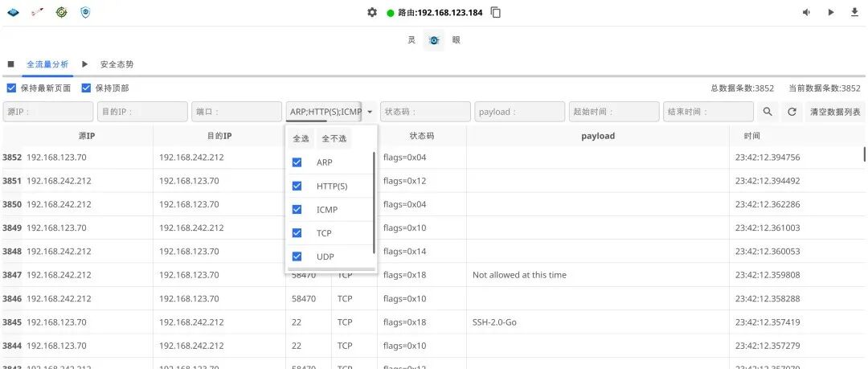This screenshot has height=369, width=868.
Task: Focus the payload filter field
Action: tap(520, 112)
